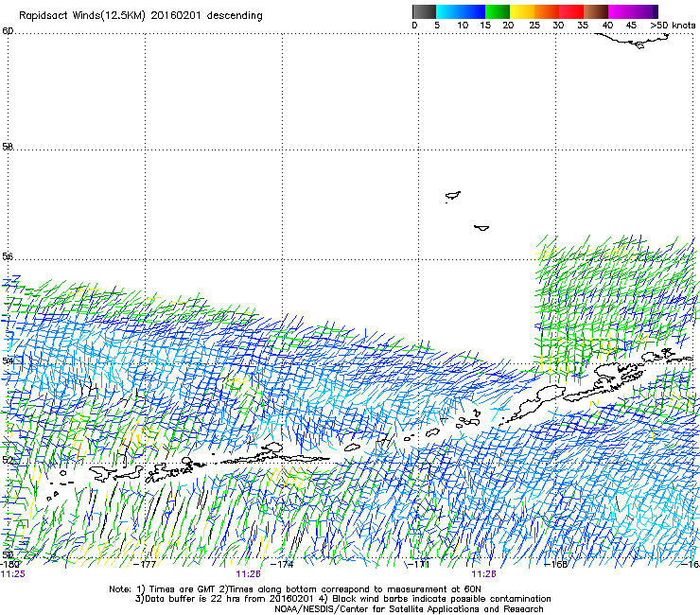Image resolution: width=700 pixels, height=615 pixels.
Task: Click the cyan-to-blue 5-15 knots color segment
Action: point(461,11)
